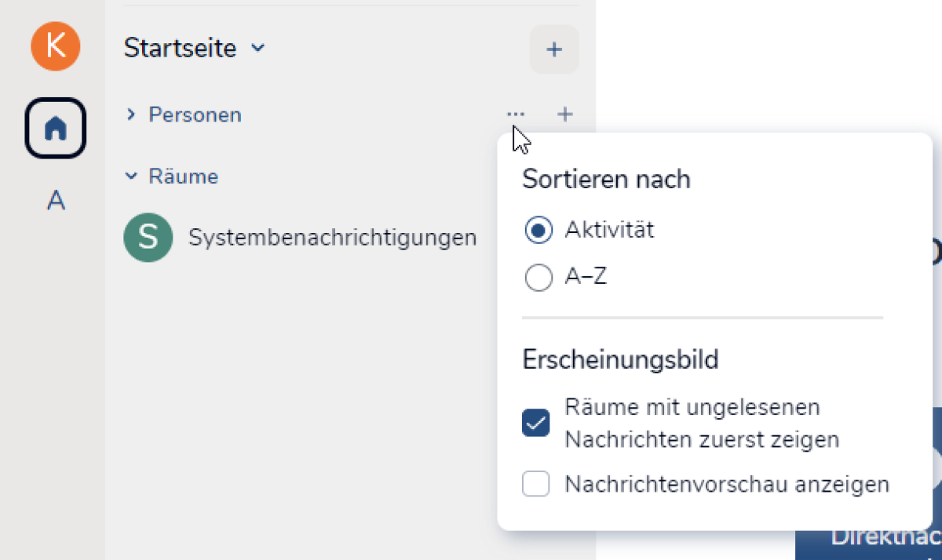Image resolution: width=942 pixels, height=560 pixels.
Task: Expand the Personen section chevron
Action: (x=131, y=115)
